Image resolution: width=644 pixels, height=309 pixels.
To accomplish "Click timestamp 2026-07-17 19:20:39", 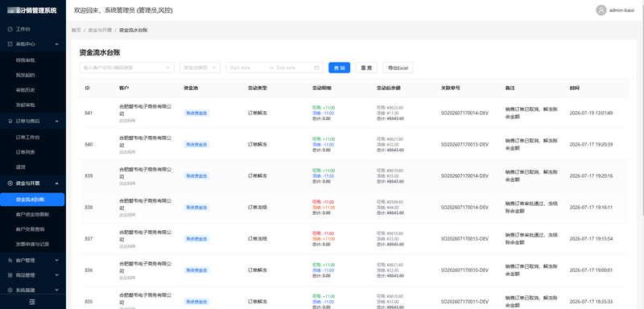I will (x=591, y=145).
